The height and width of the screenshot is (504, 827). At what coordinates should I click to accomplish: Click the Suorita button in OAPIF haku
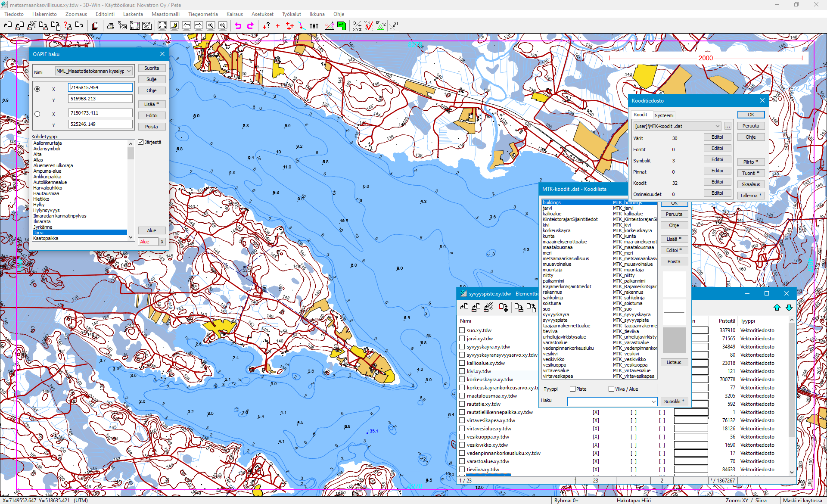tap(152, 68)
